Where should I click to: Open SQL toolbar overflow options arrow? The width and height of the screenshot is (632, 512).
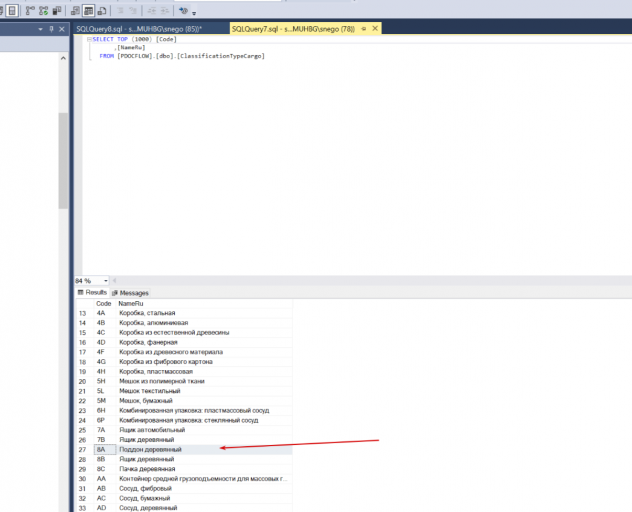click(x=194, y=13)
